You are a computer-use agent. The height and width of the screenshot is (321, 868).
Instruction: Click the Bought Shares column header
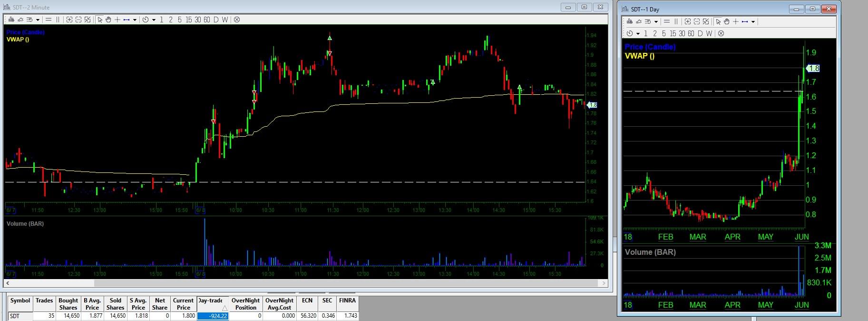[x=68, y=304]
